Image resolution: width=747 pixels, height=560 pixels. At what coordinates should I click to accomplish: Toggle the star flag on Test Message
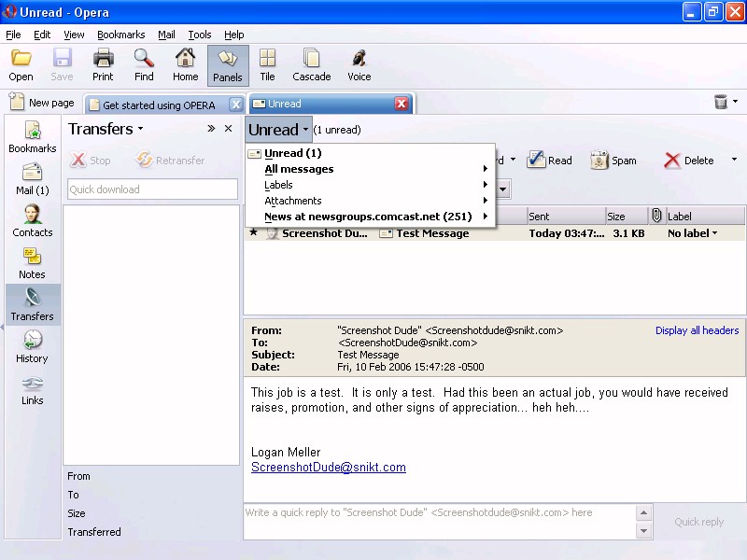point(253,232)
